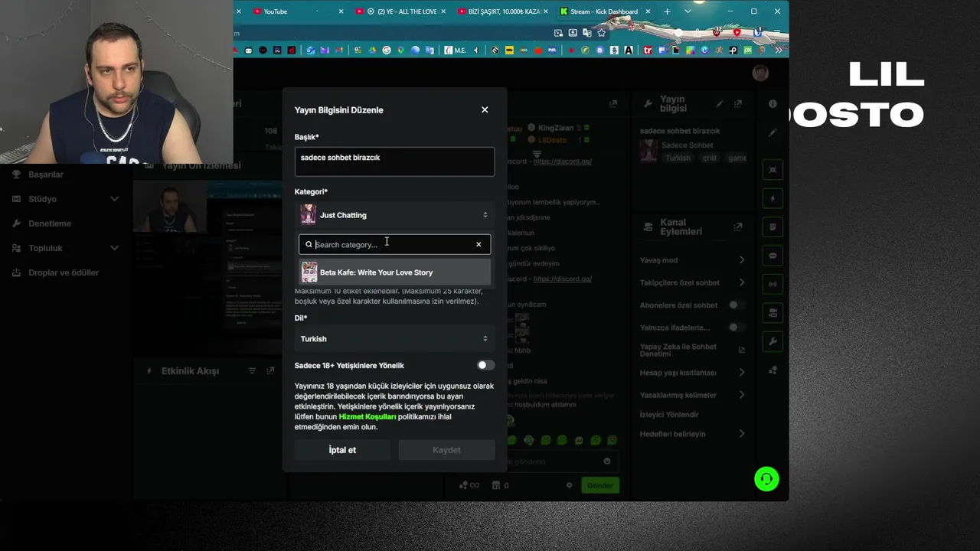Toggle Sadece 18+ Yetişkinlere Yönelik switch
This screenshot has height=551, width=980.
[485, 366]
